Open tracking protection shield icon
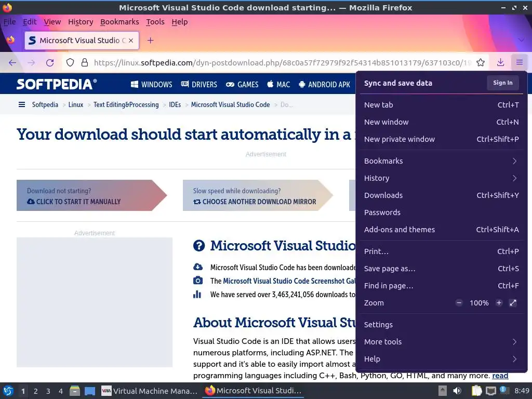The width and height of the screenshot is (532, 399). tap(70, 63)
